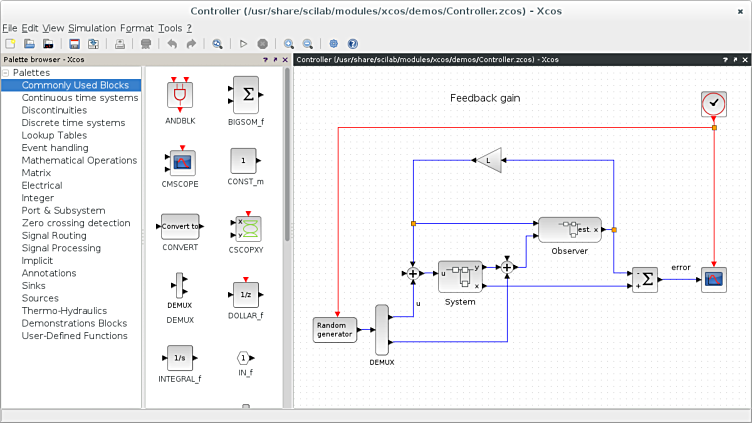Viewport: 752px width, 423px height.
Task: Open the Sources palette category
Action: coord(41,298)
